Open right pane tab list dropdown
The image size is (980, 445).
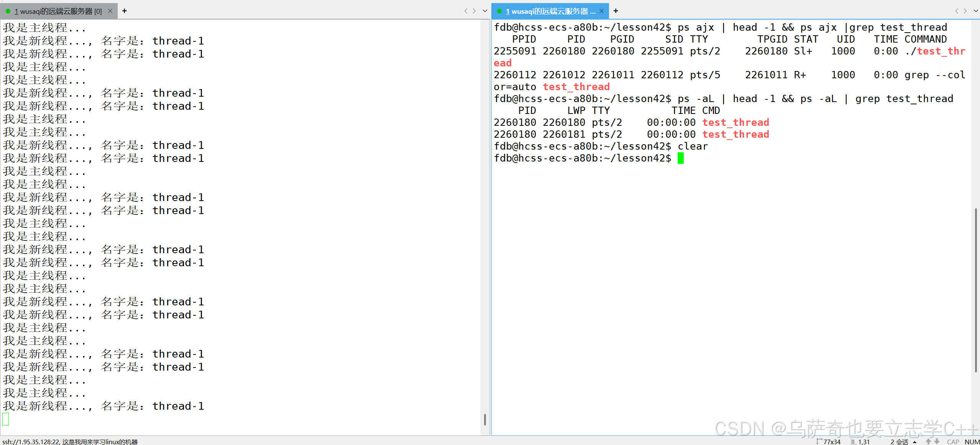click(x=976, y=11)
